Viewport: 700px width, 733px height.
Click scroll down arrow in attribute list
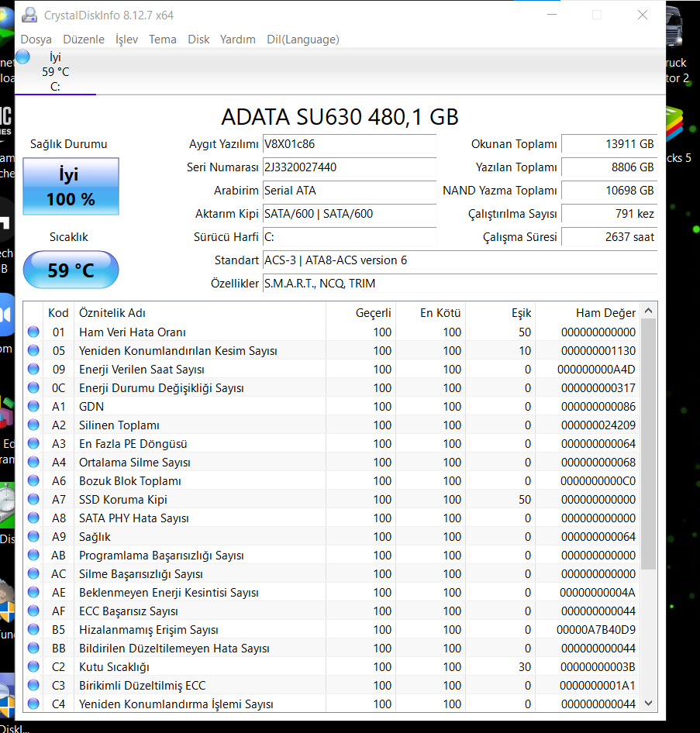pyautogui.click(x=650, y=704)
